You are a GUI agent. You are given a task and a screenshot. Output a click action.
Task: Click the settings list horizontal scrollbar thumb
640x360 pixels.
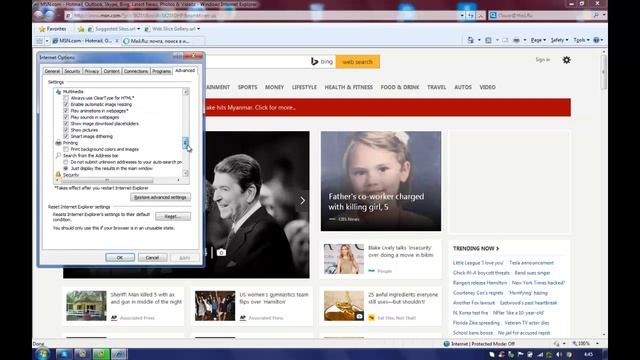pos(107,180)
